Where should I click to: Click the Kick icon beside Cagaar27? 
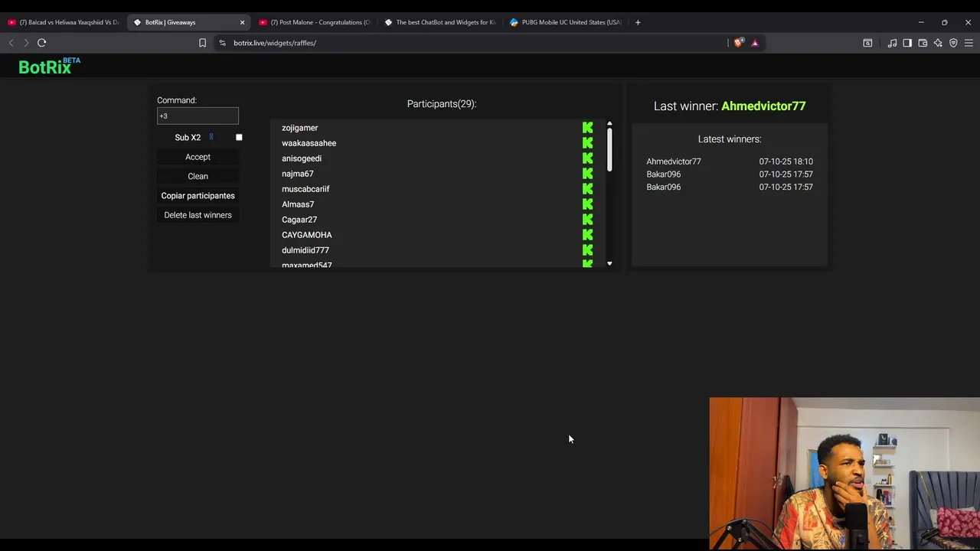click(x=587, y=220)
